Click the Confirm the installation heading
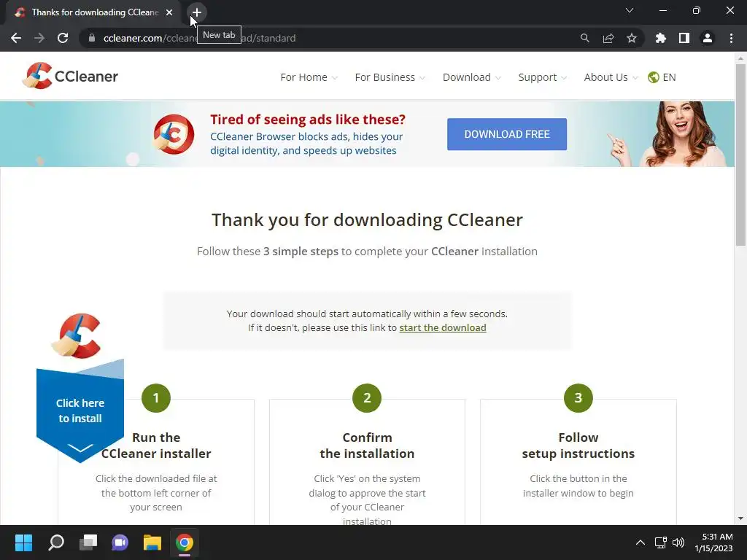The height and width of the screenshot is (560, 747). click(x=367, y=446)
